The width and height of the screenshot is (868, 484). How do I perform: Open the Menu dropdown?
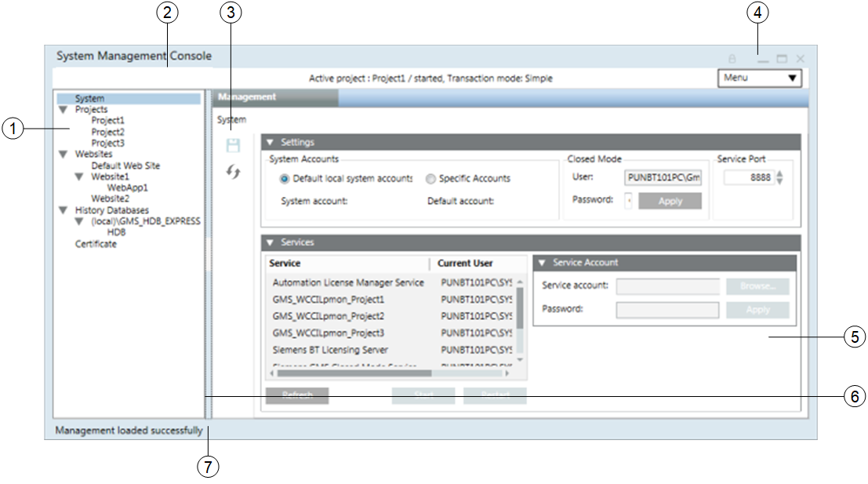pos(758,78)
